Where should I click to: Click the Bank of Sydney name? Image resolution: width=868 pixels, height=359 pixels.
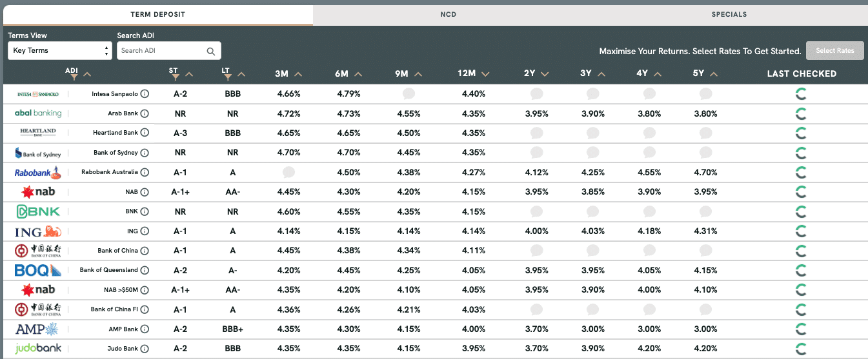point(116,153)
